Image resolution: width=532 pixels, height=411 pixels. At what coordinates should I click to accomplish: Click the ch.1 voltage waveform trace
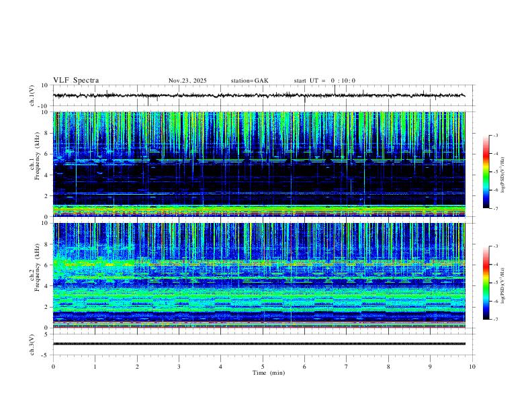[259, 95]
